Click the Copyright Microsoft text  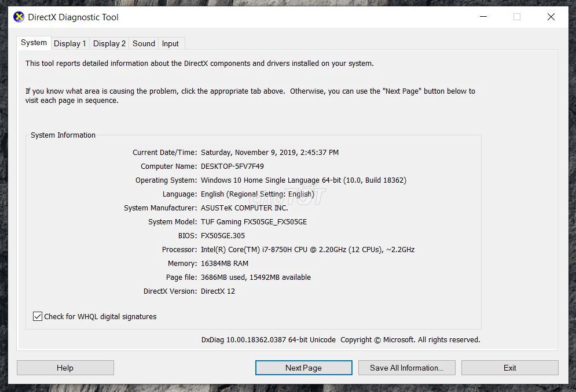coord(410,340)
